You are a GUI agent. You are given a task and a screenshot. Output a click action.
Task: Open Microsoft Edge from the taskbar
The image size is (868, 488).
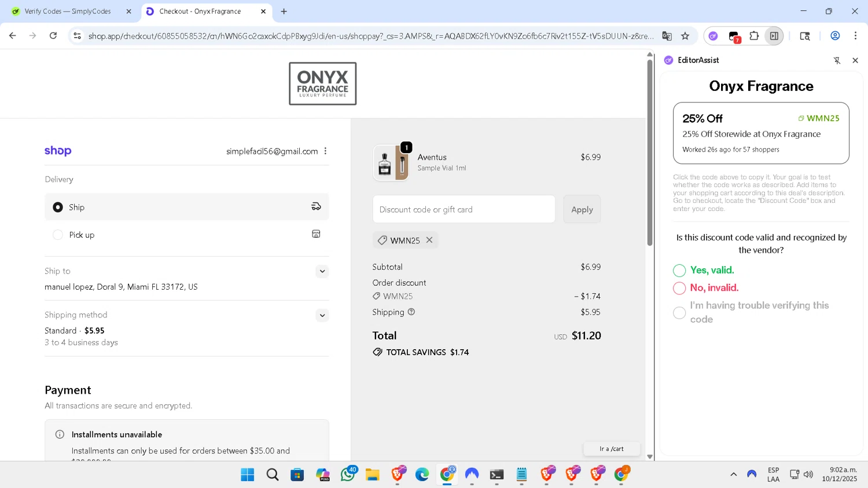422,475
